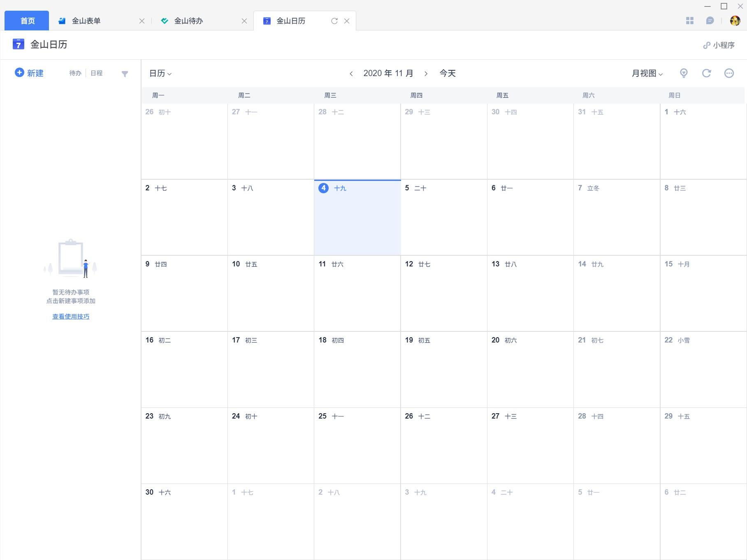The image size is (747, 560).
Task: Click the filter funnel icon in sidebar
Action: point(125,74)
